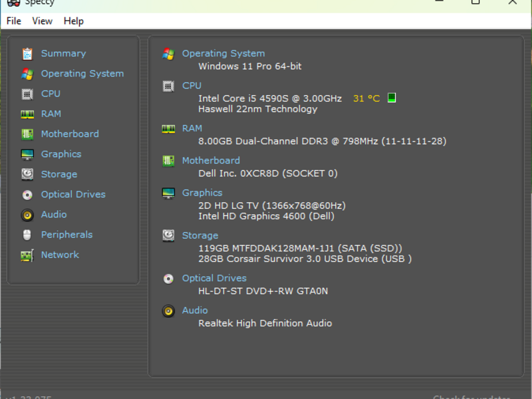Open the Motherboard icon in the sidebar
Screen dimensions: 532x399
pyautogui.click(x=27, y=134)
